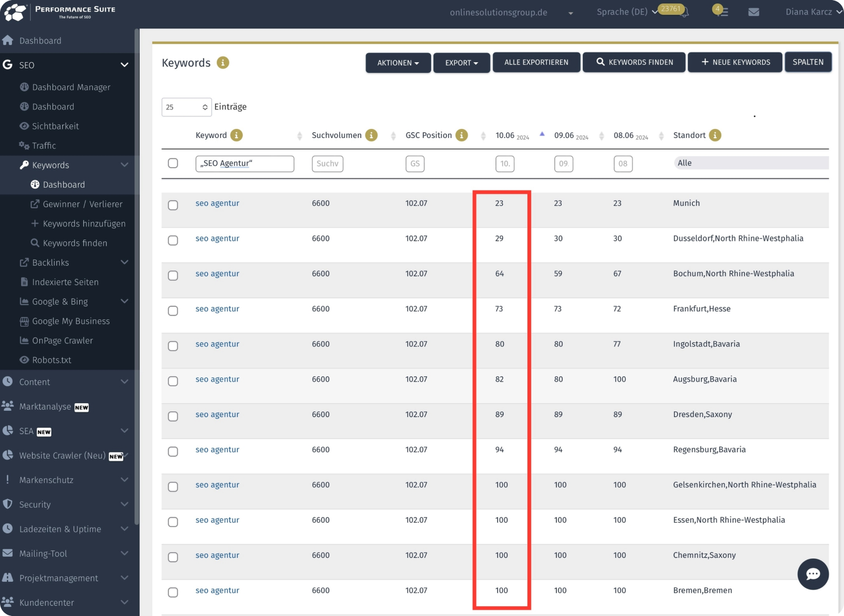This screenshot has height=616, width=844.
Task: Open the onlinesolutionsgroup.de domain dropdown
Action: click(x=511, y=13)
